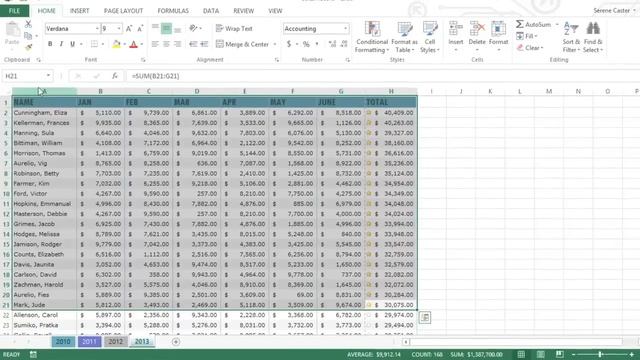Apply the yellow Fill Color
Image resolution: width=640 pixels, height=360 pixels.
click(116, 44)
